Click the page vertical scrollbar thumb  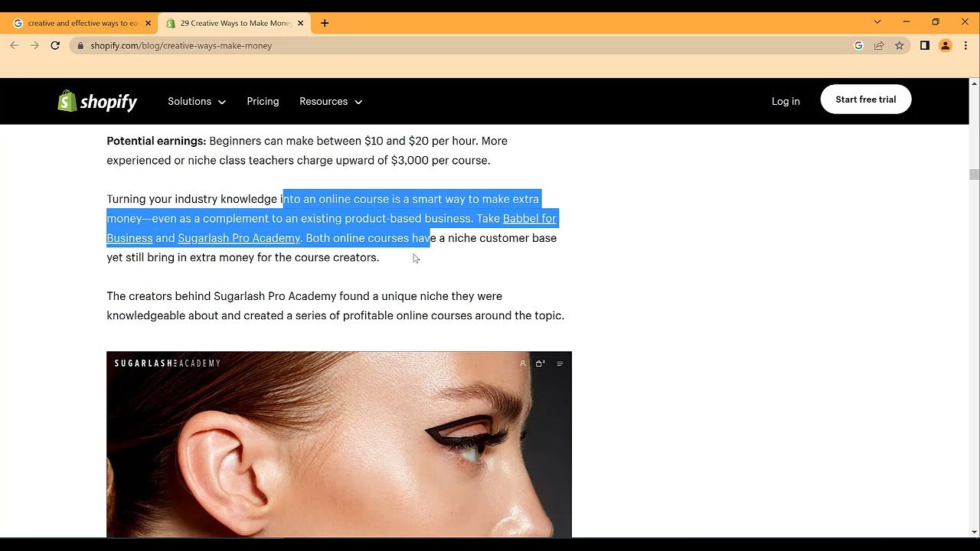[974, 174]
